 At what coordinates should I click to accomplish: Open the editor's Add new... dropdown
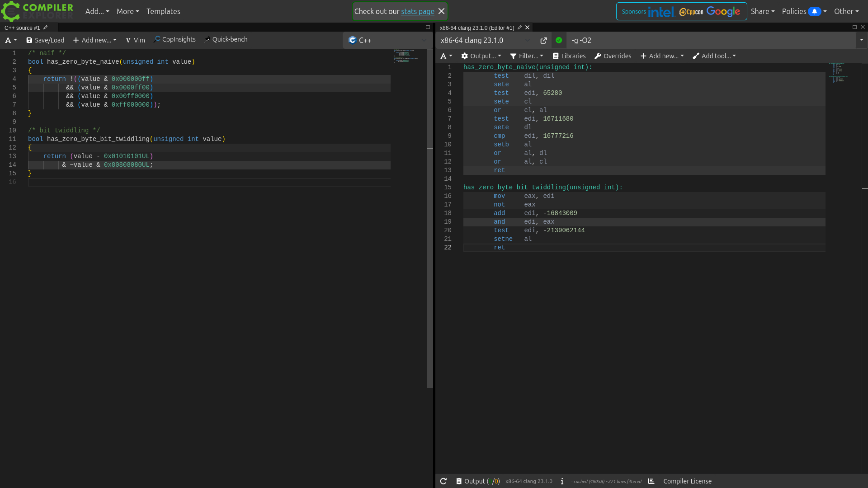pos(94,40)
